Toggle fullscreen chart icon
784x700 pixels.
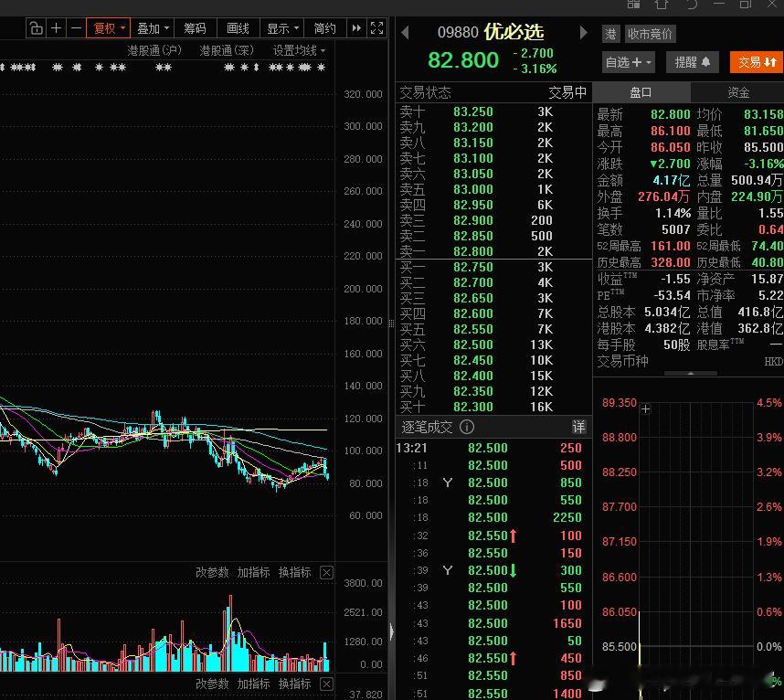point(376,28)
